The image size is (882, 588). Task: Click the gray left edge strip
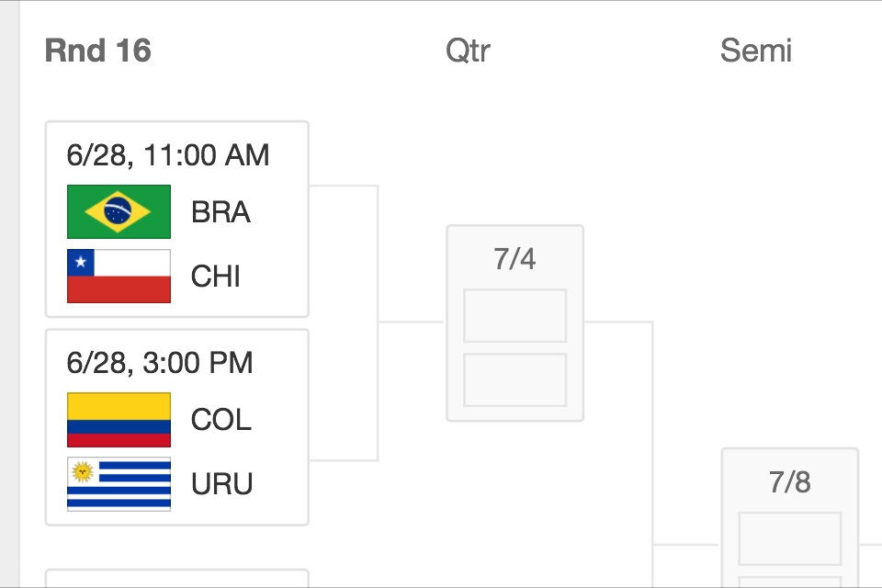click(10, 294)
